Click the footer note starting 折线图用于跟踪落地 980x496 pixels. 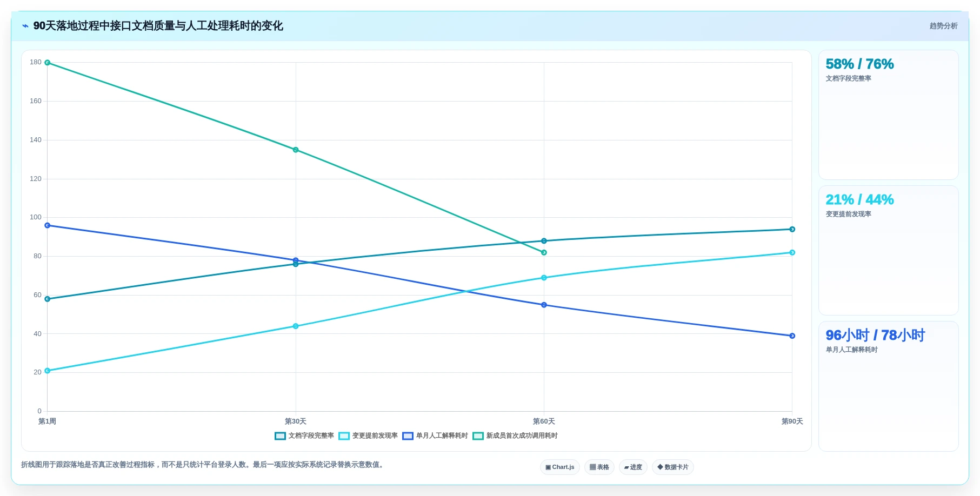[x=204, y=465]
